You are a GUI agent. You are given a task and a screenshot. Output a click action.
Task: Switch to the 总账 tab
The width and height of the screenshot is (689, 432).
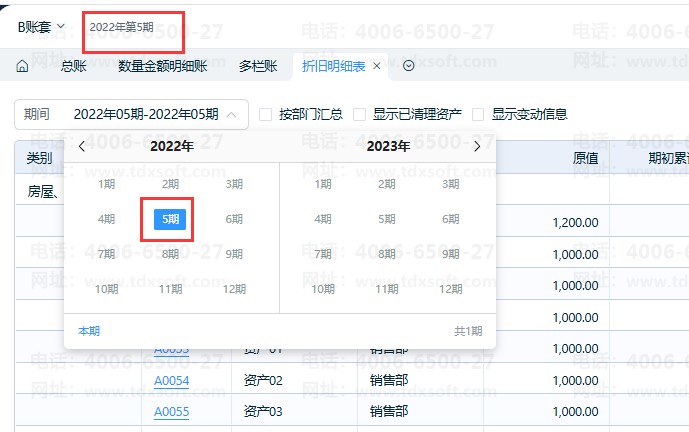click(74, 66)
